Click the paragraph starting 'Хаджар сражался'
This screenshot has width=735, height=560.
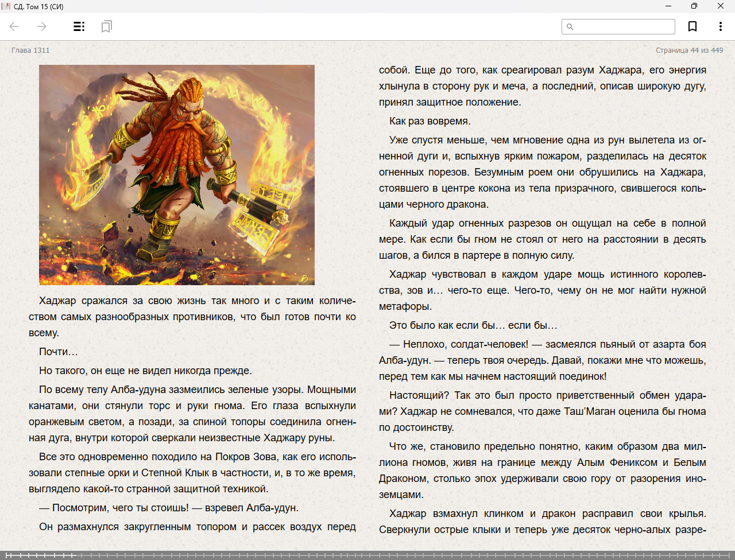[192, 317]
